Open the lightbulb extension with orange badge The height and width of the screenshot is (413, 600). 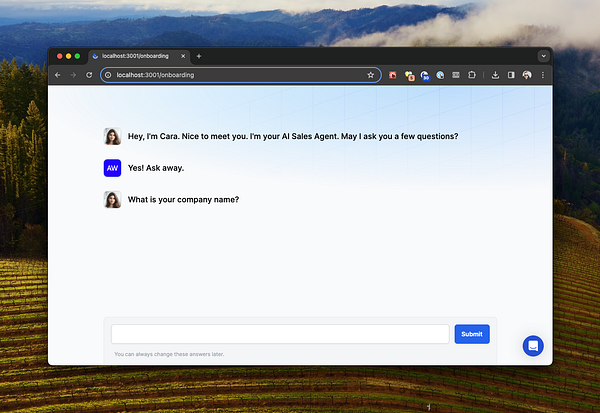tap(409, 75)
